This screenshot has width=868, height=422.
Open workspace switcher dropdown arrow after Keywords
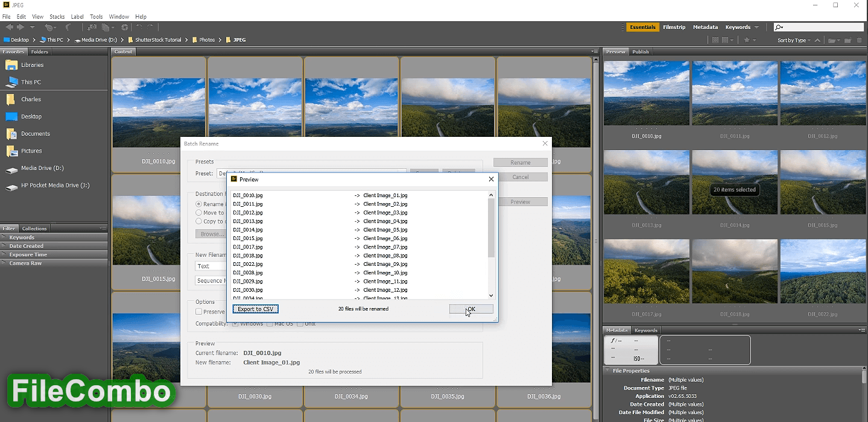[x=756, y=27]
